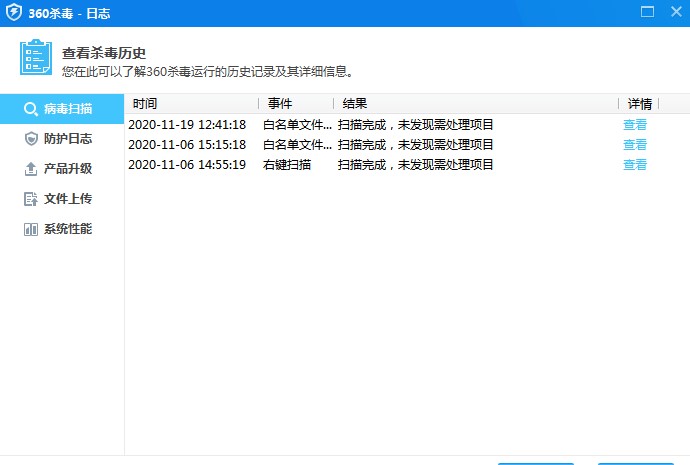Click scan result text in 14:55:19 row
Image resolution: width=690 pixels, height=465 pixels.
pos(415,165)
